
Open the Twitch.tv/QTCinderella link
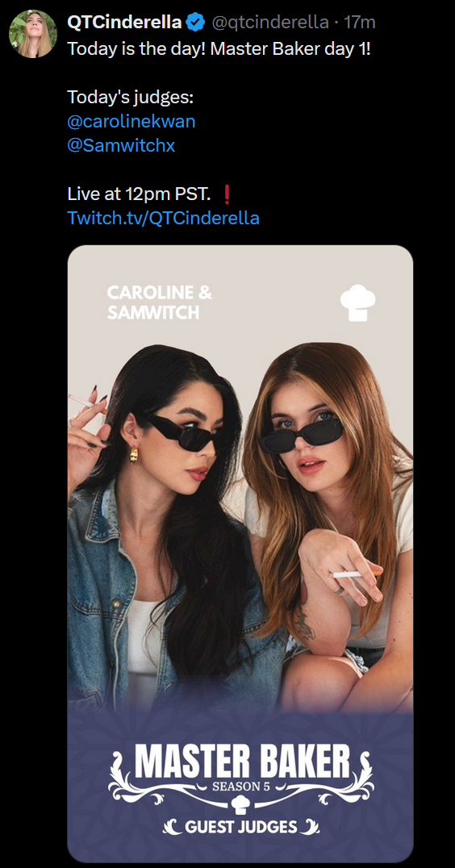pyautogui.click(x=163, y=218)
